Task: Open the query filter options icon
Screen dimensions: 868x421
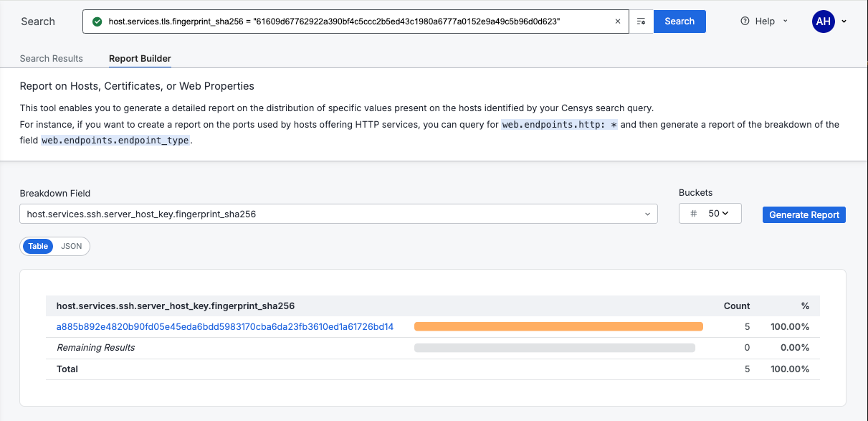Action: click(x=642, y=22)
